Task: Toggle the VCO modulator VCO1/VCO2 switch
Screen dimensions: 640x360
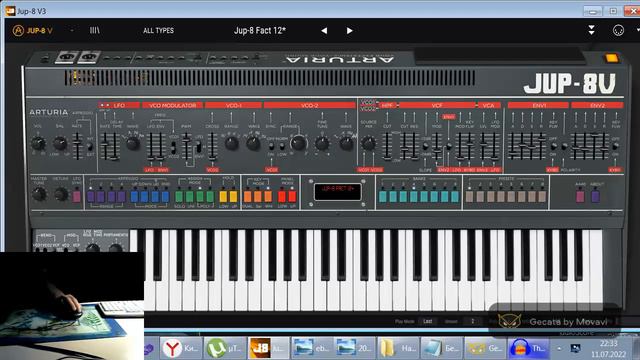Action: pyautogui.click(x=173, y=147)
